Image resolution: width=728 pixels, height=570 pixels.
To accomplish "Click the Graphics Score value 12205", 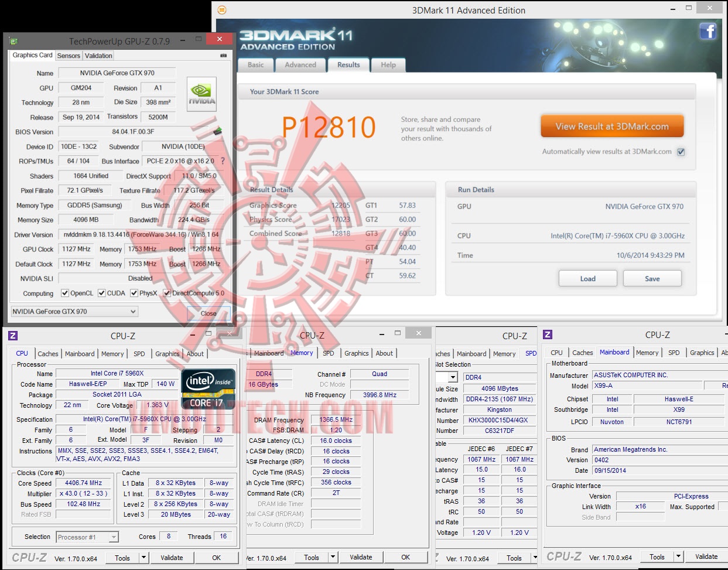I will tap(341, 206).
